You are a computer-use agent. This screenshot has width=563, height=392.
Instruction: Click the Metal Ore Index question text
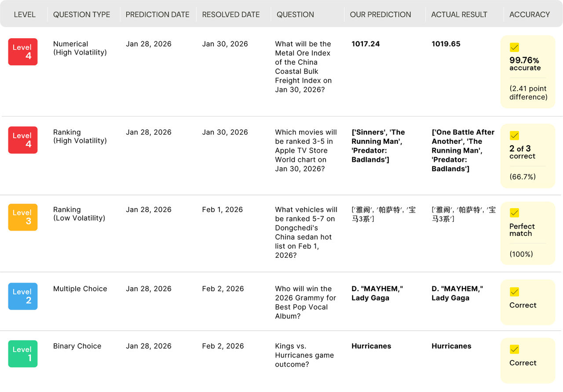coord(303,67)
